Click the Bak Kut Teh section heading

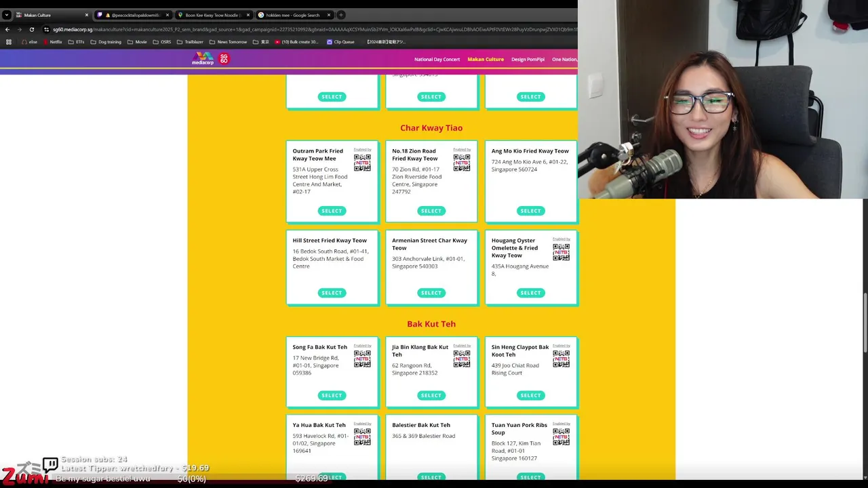coord(431,324)
